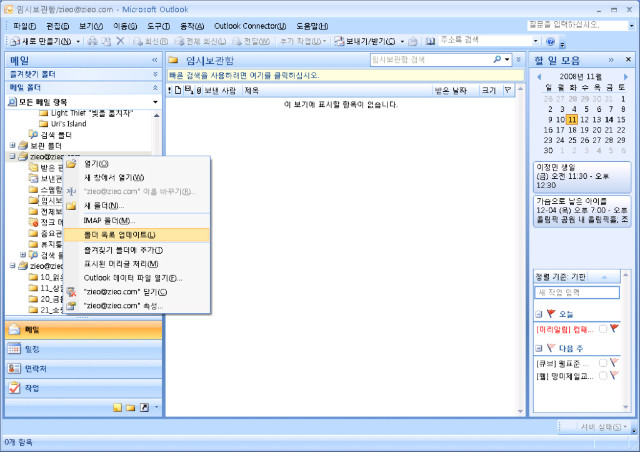Open the 모든 메일 항목 dropdown
The height and width of the screenshot is (452, 640).
click(155, 102)
